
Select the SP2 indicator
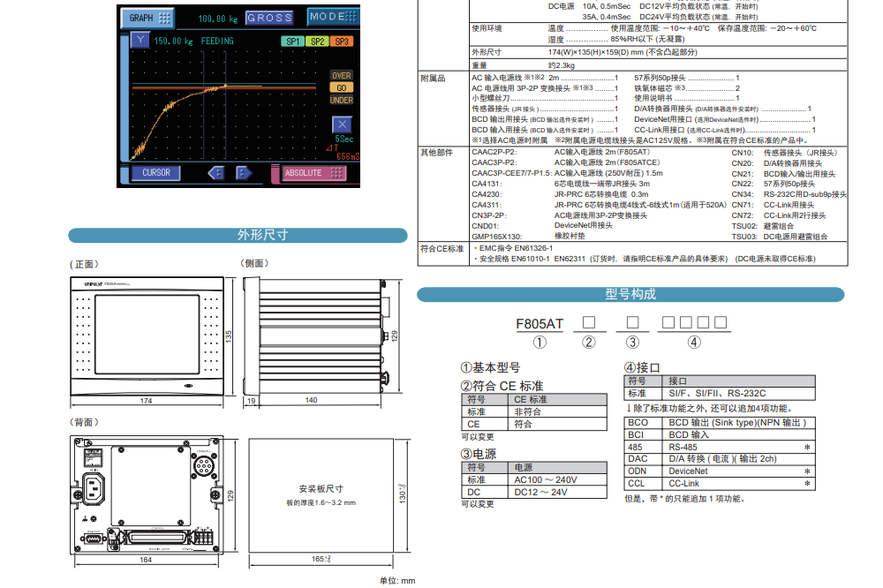point(317,41)
